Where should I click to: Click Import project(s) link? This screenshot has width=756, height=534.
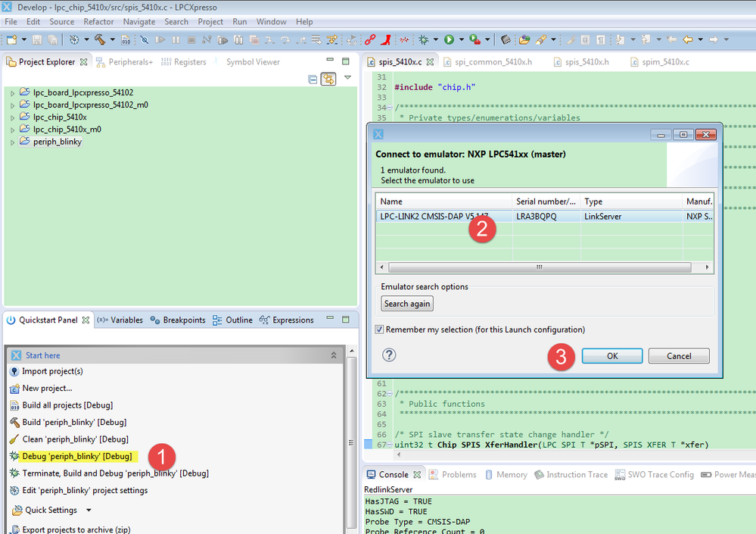[x=52, y=371]
